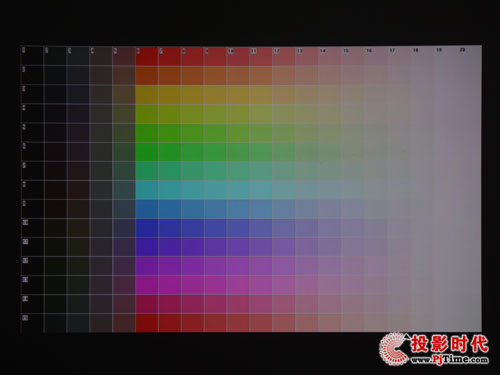Click the red Chinese 投影时代 watermark text

[x=449, y=344]
